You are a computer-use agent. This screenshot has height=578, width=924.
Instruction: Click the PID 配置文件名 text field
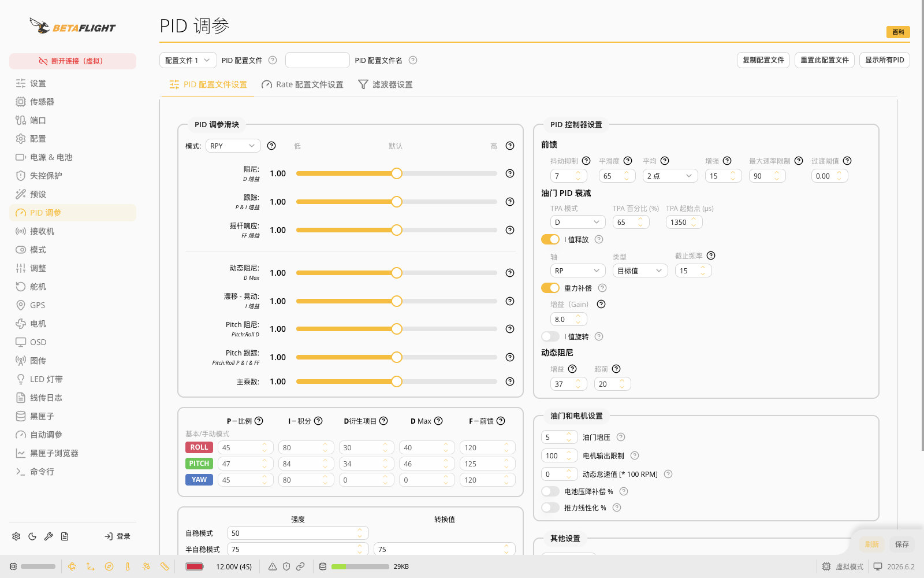click(318, 60)
